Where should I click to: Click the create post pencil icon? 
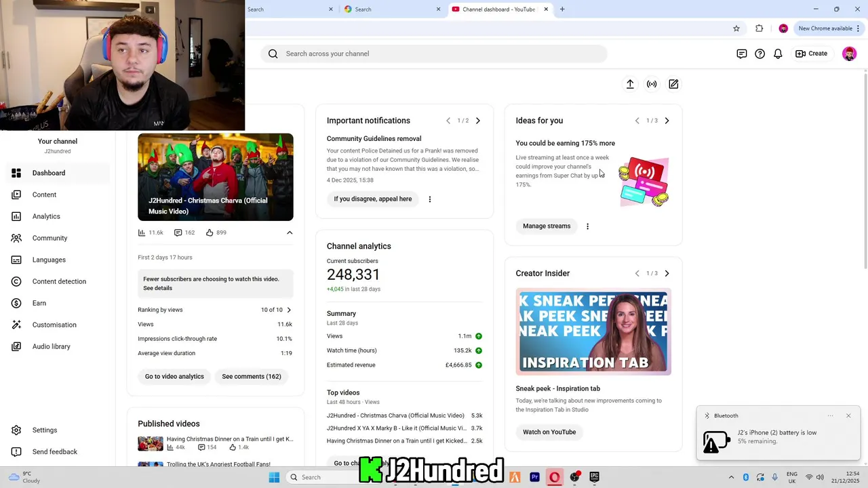click(x=673, y=84)
